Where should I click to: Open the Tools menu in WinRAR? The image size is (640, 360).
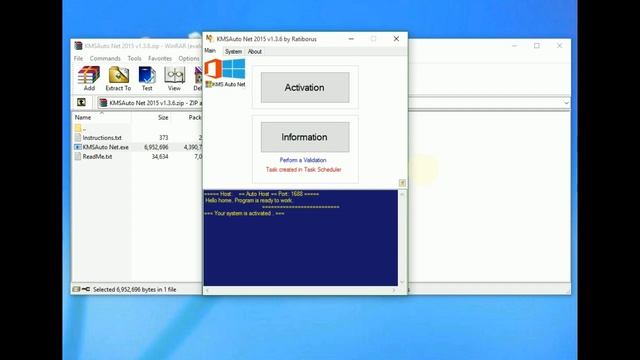coord(134,58)
